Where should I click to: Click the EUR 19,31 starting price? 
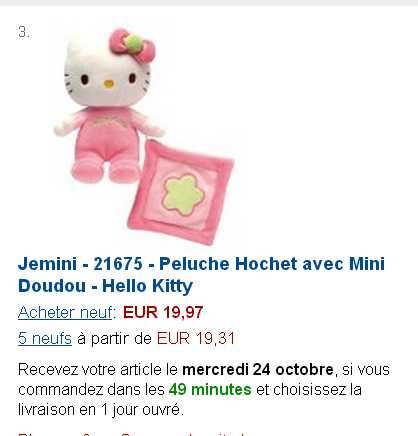196,338
